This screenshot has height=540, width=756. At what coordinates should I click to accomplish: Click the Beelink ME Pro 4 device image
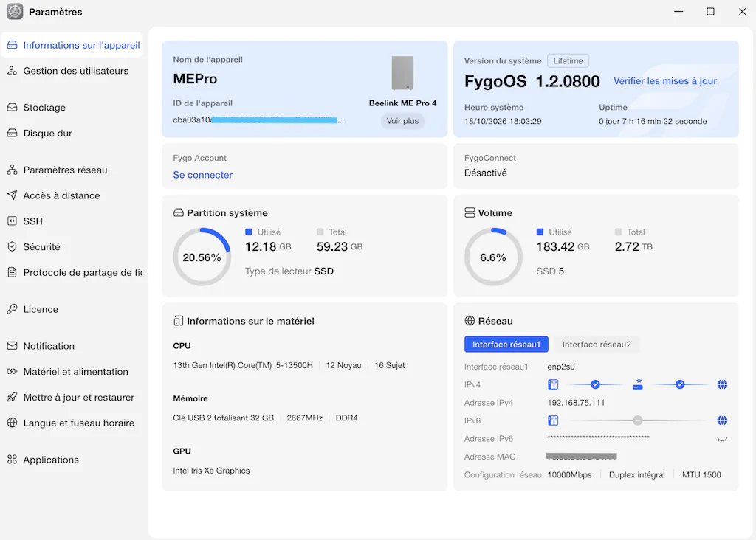pyautogui.click(x=402, y=73)
